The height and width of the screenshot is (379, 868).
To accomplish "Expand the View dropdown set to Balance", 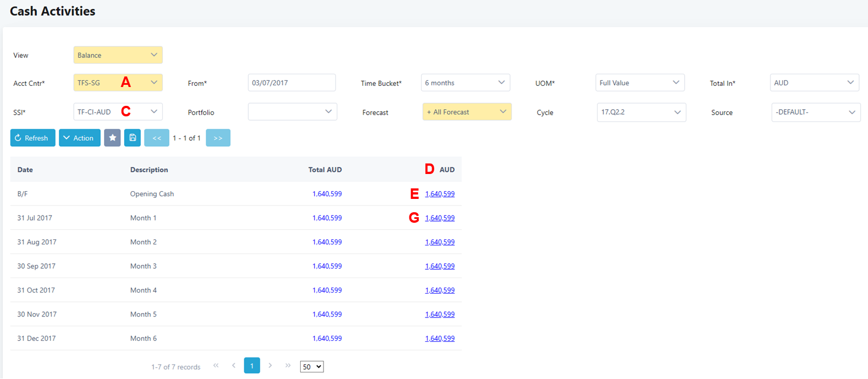I will coord(118,55).
